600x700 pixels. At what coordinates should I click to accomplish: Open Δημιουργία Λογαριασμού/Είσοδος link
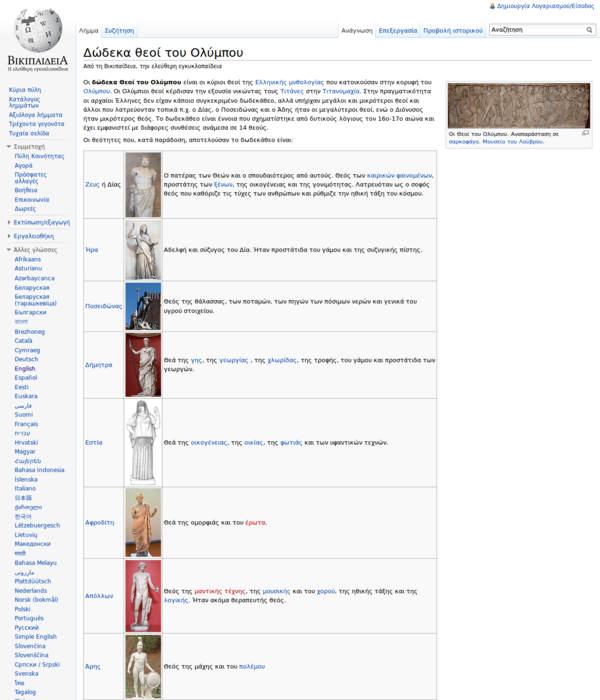(x=545, y=6)
